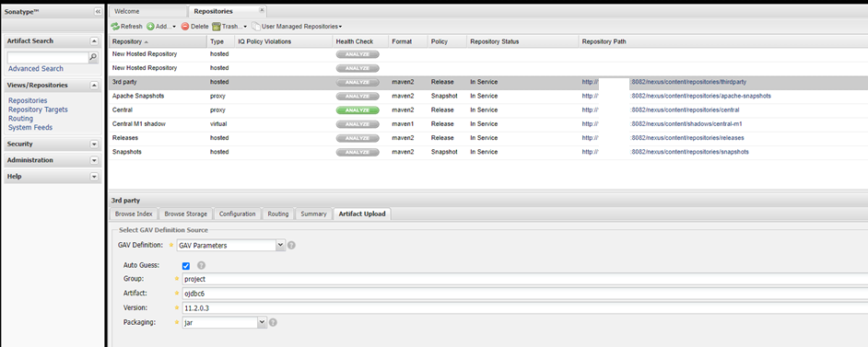
Task: Click the Analyze button for Releases
Action: (357, 138)
